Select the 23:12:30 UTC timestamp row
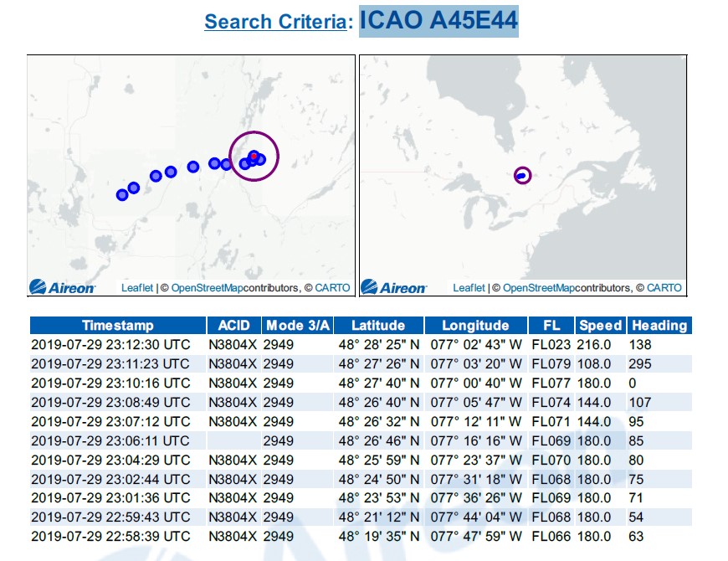728x561 pixels. click(110, 344)
